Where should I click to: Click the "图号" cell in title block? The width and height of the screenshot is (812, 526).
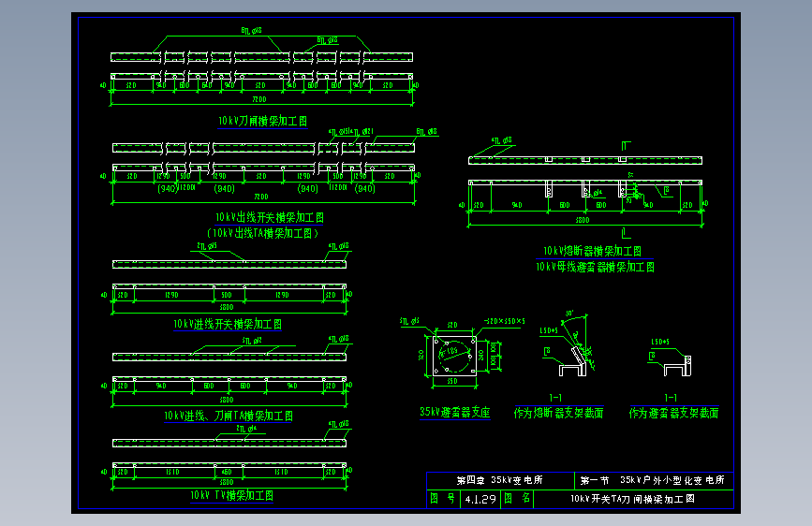tap(443, 499)
